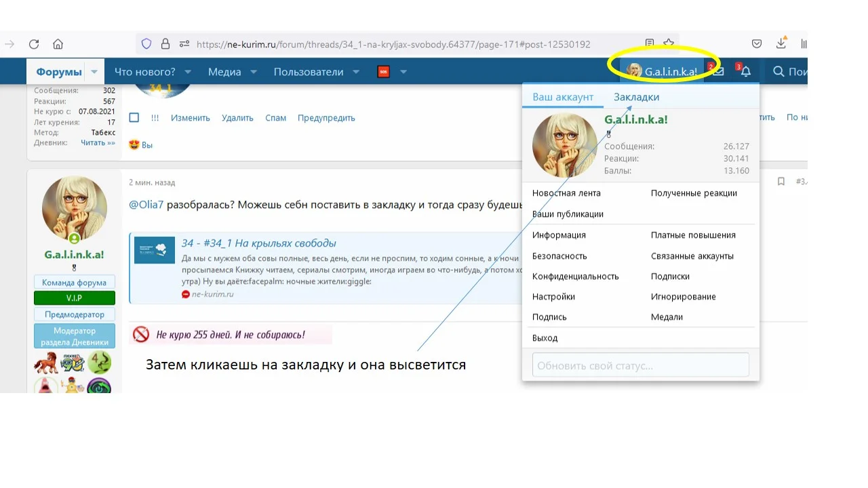Switch to the Закладки tab
Image resolution: width=868 pixels, height=488 pixels.
[x=635, y=96]
